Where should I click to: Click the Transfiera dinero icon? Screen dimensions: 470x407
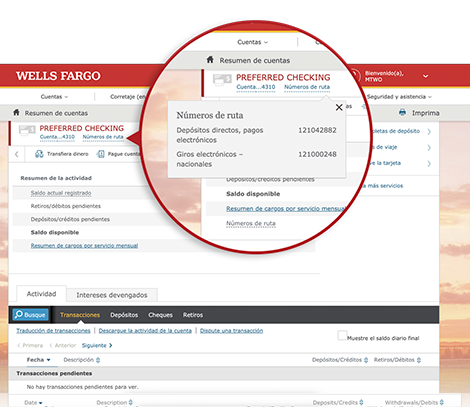point(39,154)
